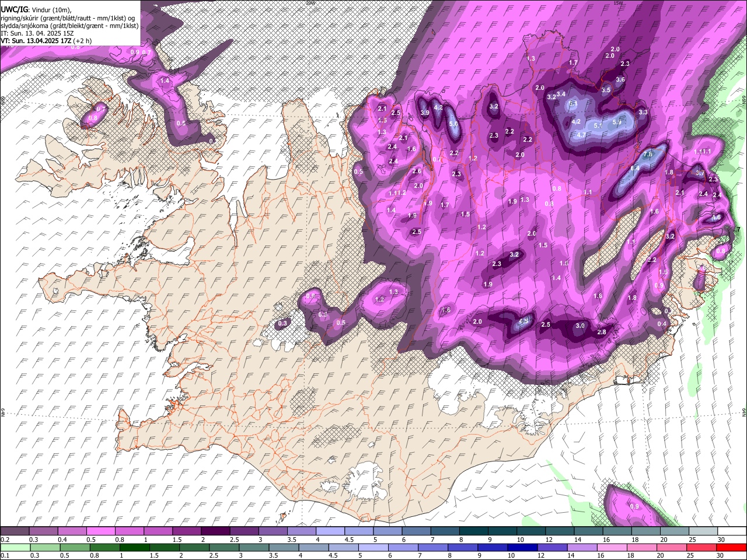Click the 5.0 snowfall value on the map
This screenshot has height=560, width=747.
coord(453,124)
